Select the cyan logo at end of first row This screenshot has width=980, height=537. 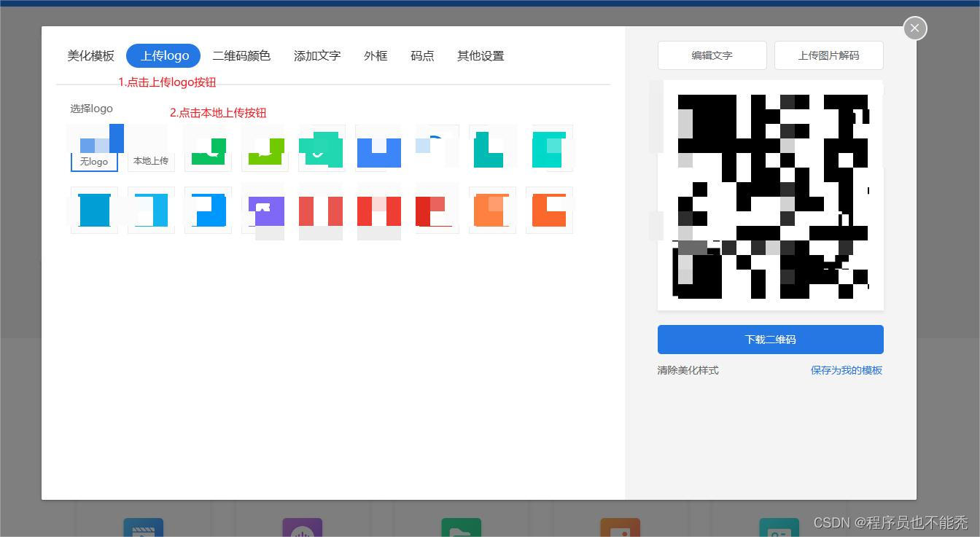tap(549, 148)
